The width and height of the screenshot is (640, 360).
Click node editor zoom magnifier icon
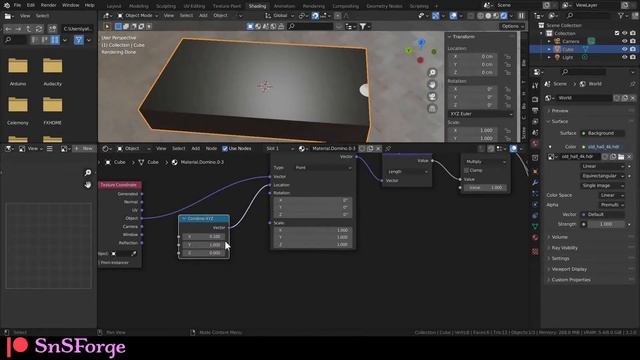pyautogui.click(x=88, y=173)
